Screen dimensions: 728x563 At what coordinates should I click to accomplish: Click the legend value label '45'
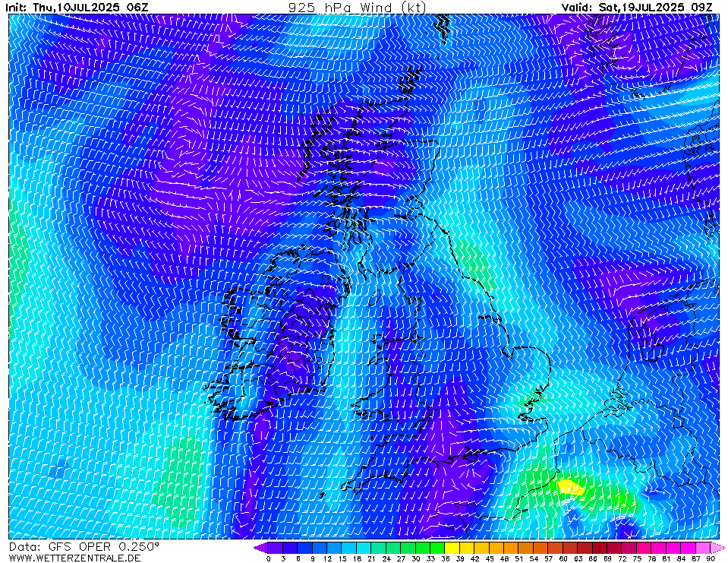[490, 558]
